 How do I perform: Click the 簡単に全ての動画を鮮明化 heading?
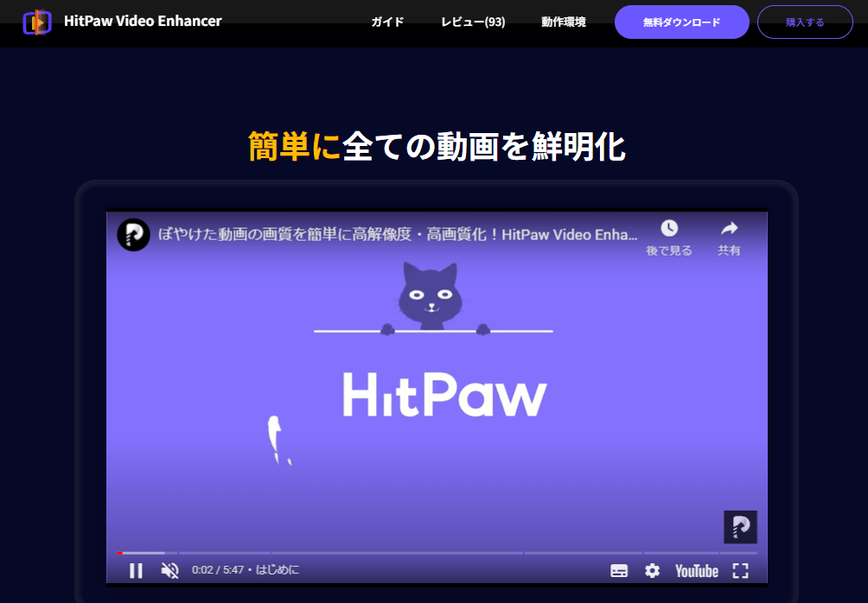pyautogui.click(x=437, y=147)
